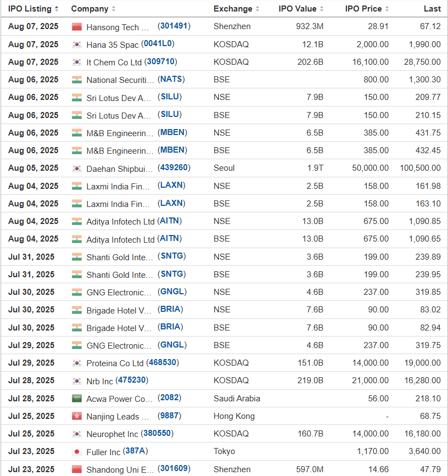Click the Tokyo exchange cell
This screenshot has width=448, height=476.
225,451
